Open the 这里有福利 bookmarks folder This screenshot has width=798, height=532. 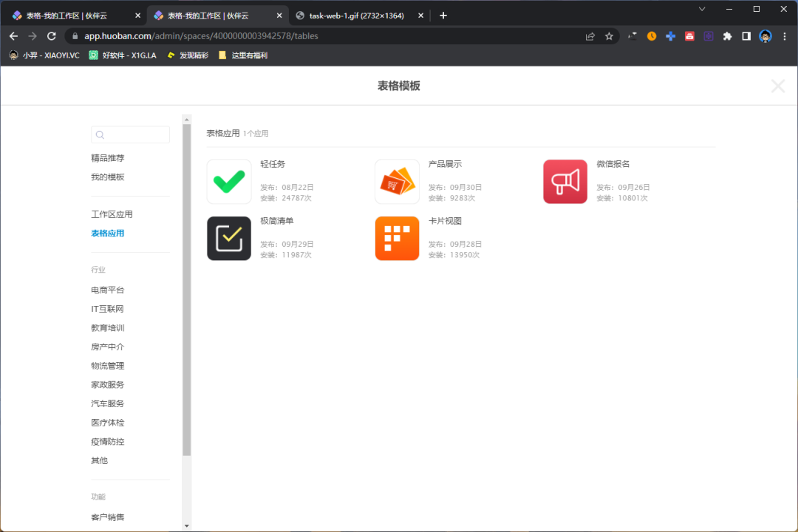pyautogui.click(x=244, y=55)
